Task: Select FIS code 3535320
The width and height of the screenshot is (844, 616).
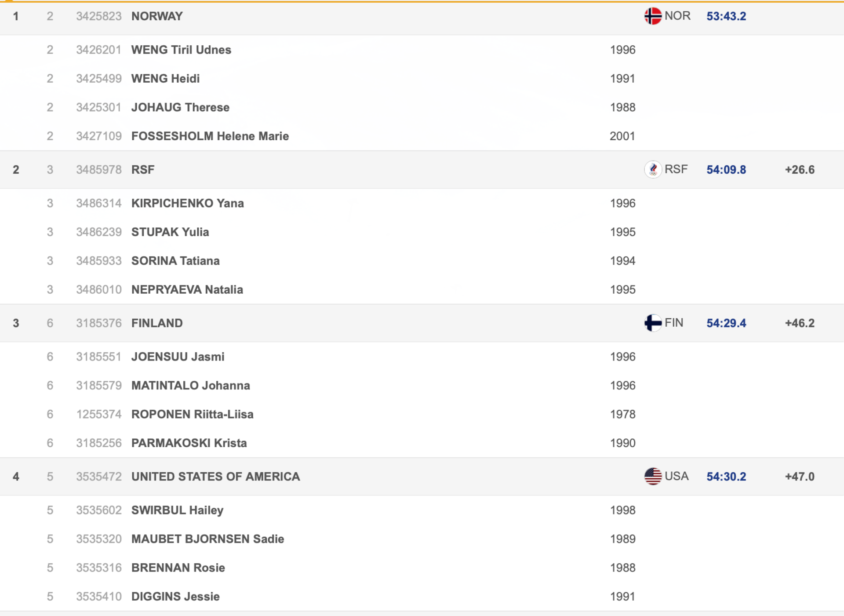Action: click(99, 539)
